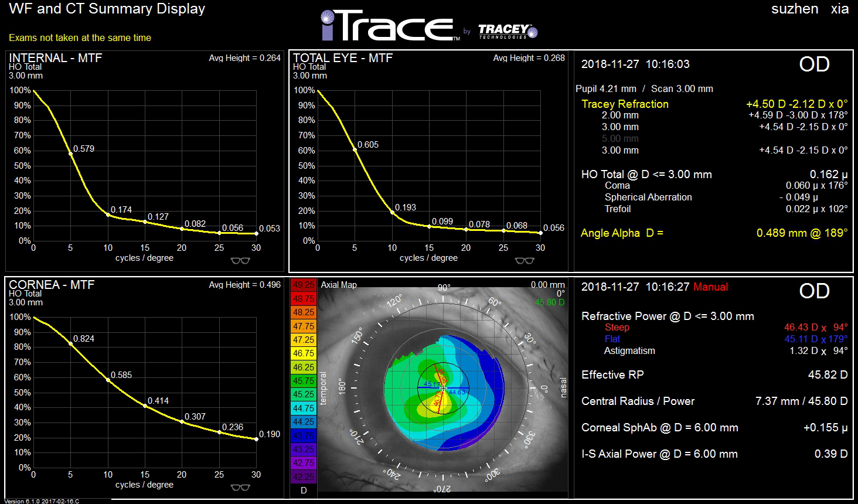Pick the 42.25 purple color scale step
The height and width of the screenshot is (504, 858).
[304, 476]
